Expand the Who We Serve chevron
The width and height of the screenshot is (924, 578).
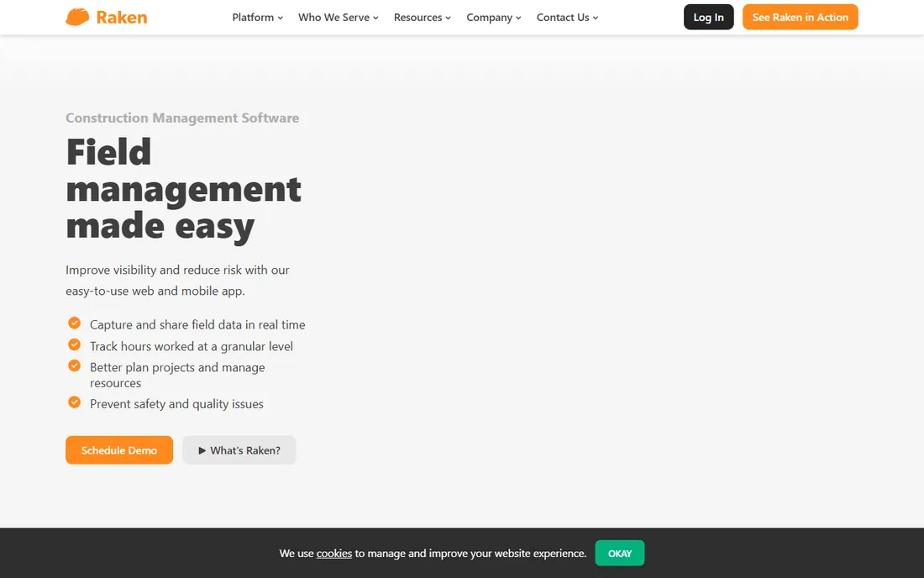click(376, 18)
